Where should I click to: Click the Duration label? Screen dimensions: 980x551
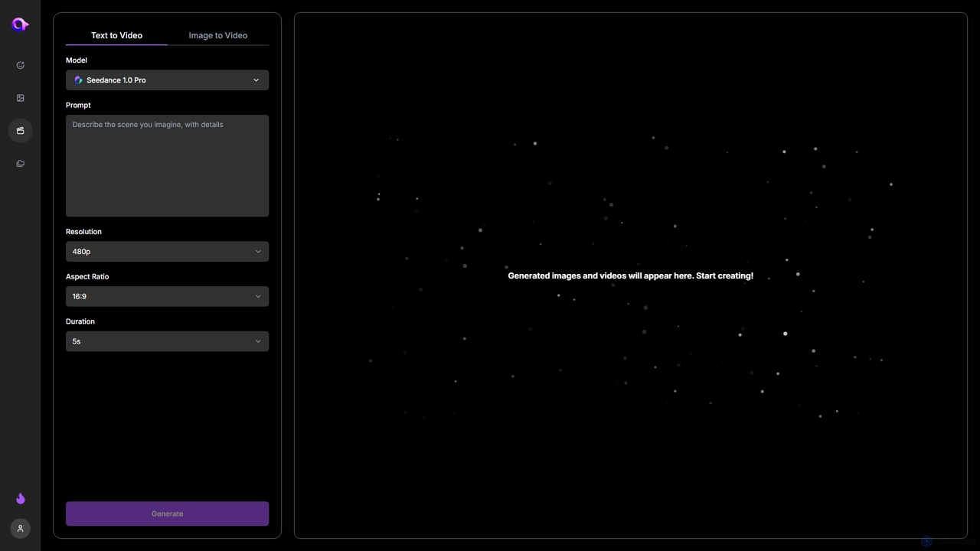(x=80, y=321)
